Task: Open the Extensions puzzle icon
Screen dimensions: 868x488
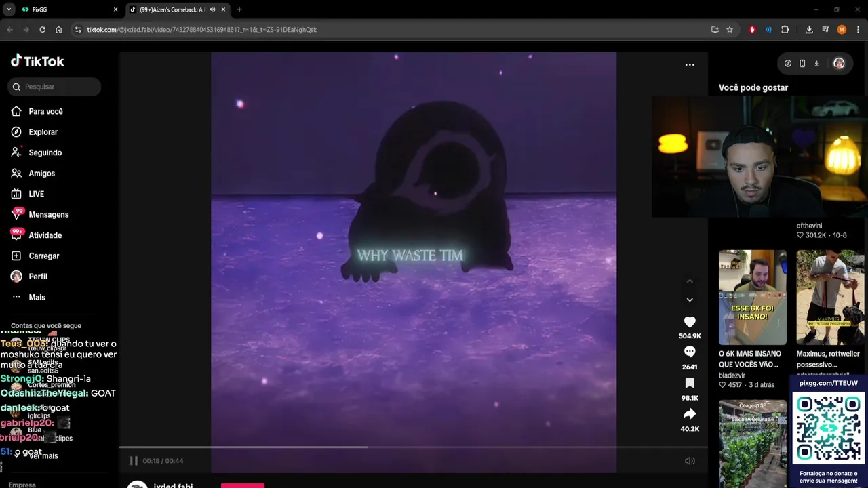Action: coord(785,30)
